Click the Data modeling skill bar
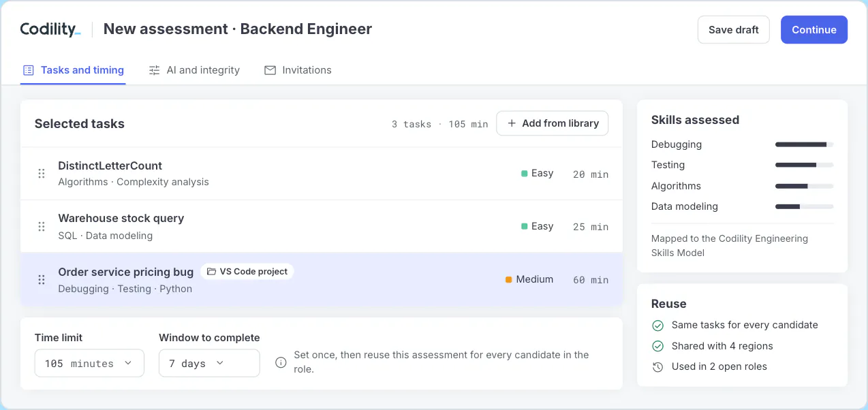This screenshot has height=410, width=868. tap(804, 206)
